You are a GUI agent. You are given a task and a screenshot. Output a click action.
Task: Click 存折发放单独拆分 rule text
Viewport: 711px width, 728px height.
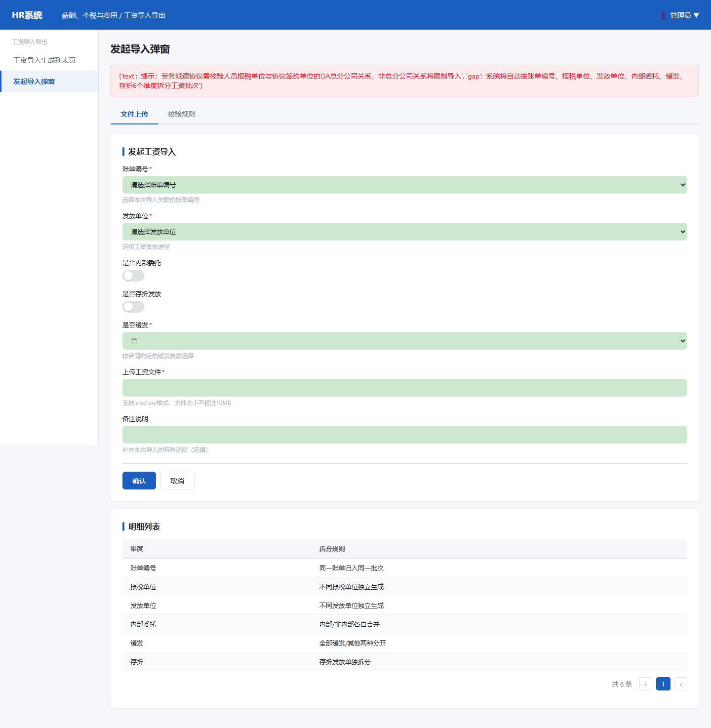[x=345, y=662]
